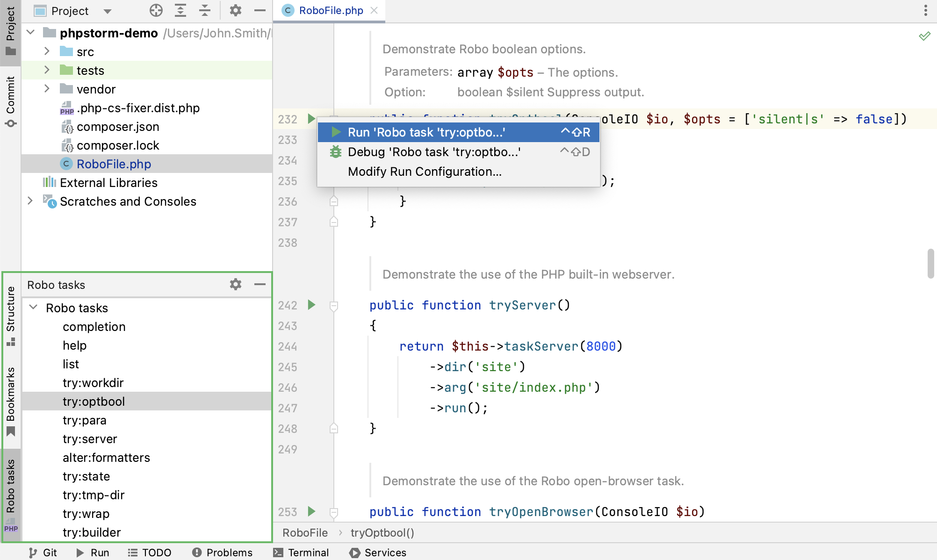Open the Commit tool window stripe button
The height and width of the screenshot is (560, 937).
[x=10, y=102]
